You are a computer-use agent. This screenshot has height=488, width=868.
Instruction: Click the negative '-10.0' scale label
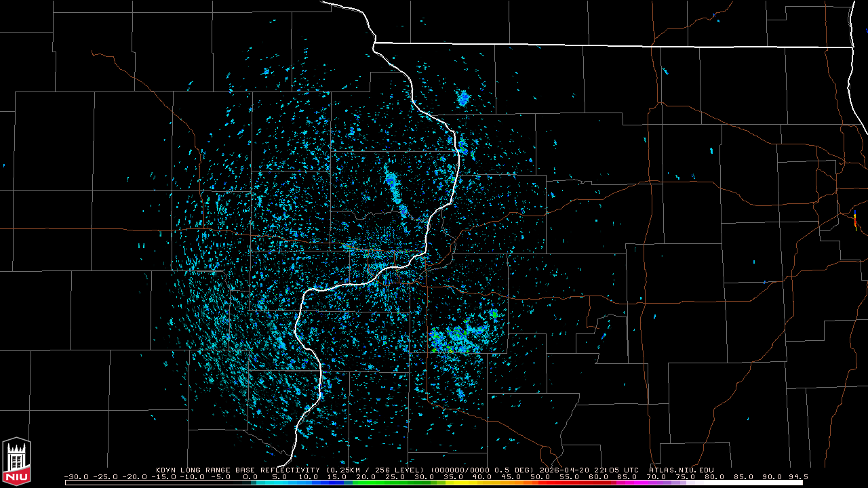[x=193, y=476]
